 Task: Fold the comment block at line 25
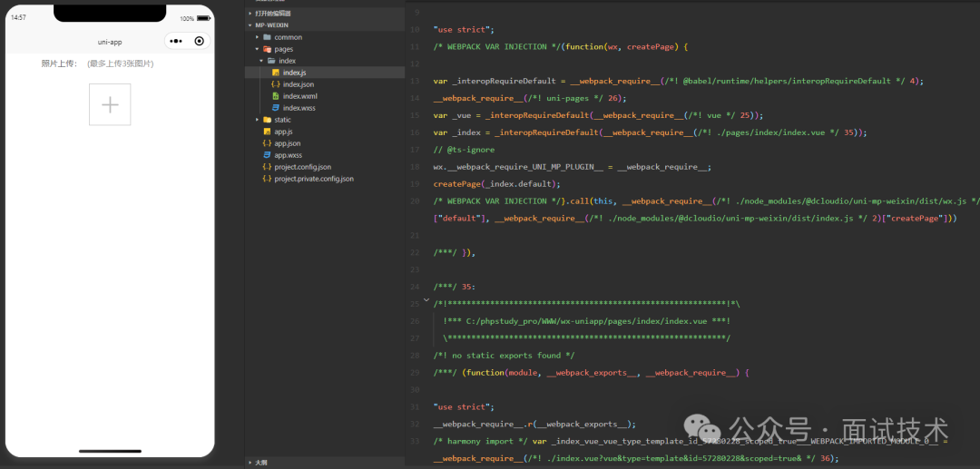coord(426,299)
